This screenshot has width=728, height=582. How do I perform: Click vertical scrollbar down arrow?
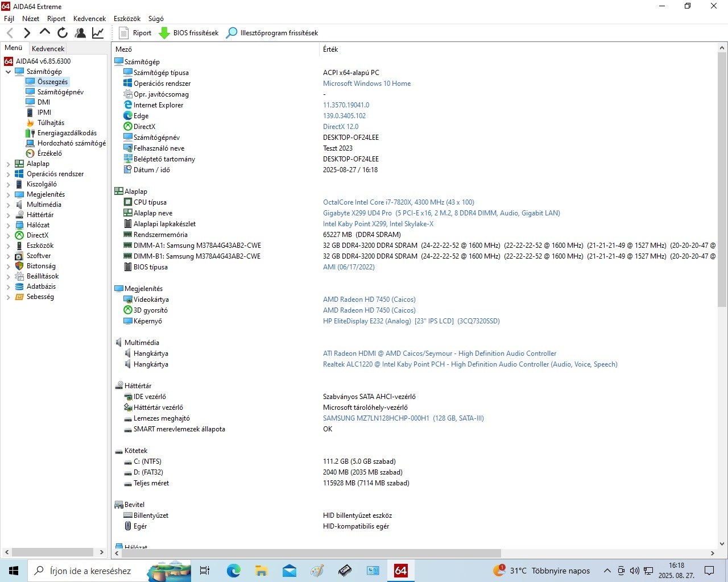point(722,544)
